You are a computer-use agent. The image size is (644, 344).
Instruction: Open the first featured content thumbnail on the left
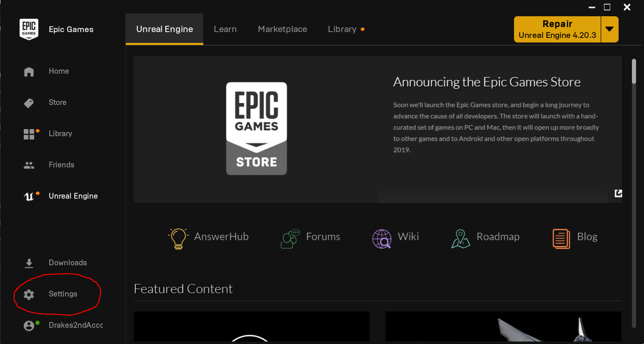coord(252,327)
